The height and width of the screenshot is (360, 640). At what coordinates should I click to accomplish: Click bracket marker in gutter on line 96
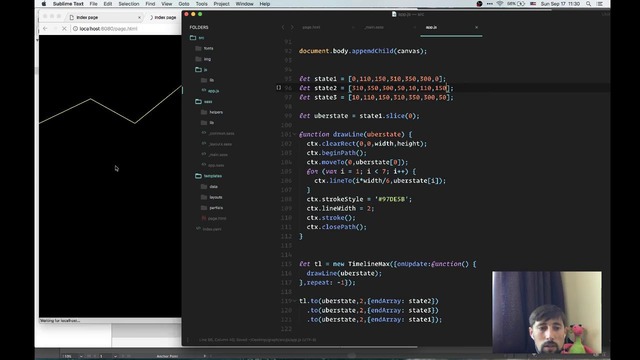[278, 87]
